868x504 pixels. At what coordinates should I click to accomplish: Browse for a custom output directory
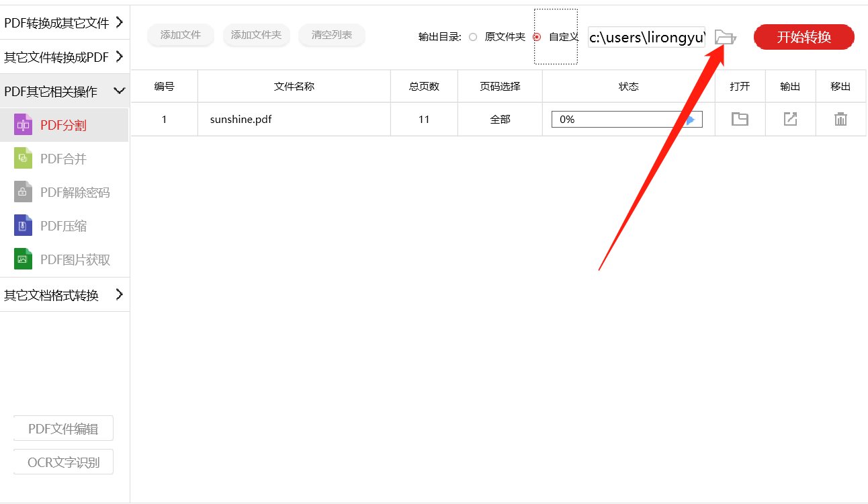coord(725,37)
